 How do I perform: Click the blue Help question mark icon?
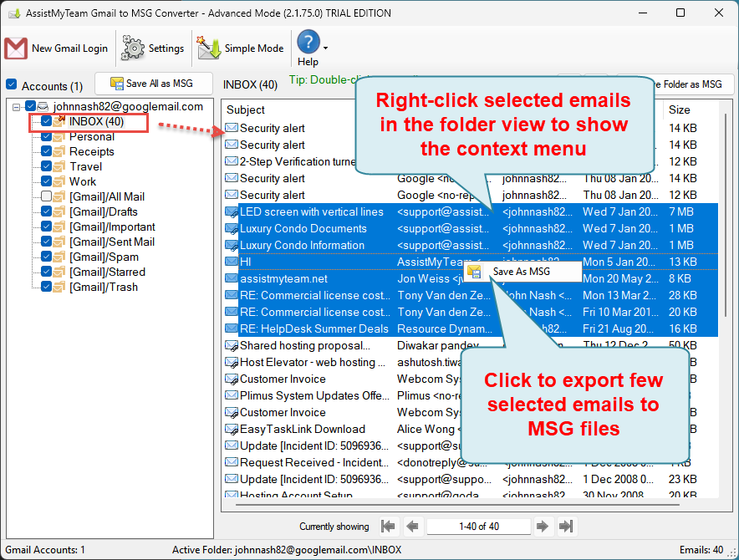[x=308, y=42]
